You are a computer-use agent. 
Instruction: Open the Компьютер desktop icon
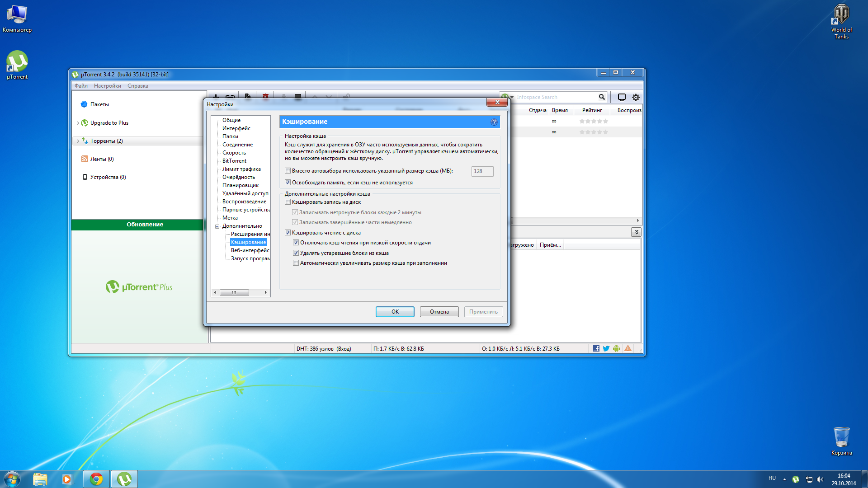pos(17,19)
